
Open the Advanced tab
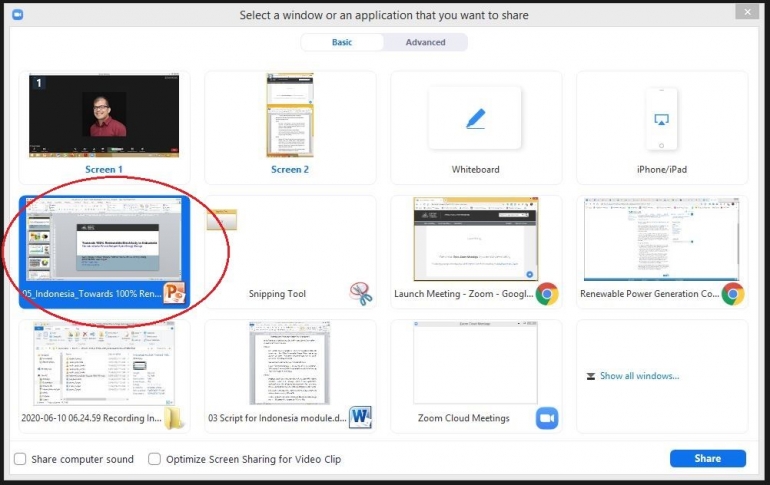pyautogui.click(x=425, y=42)
